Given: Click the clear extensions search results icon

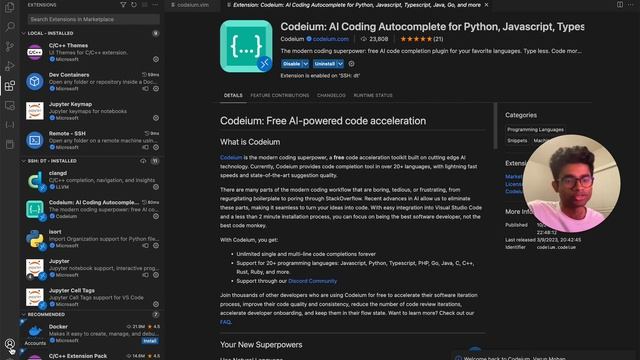Looking at the screenshot, I should 144,5.
